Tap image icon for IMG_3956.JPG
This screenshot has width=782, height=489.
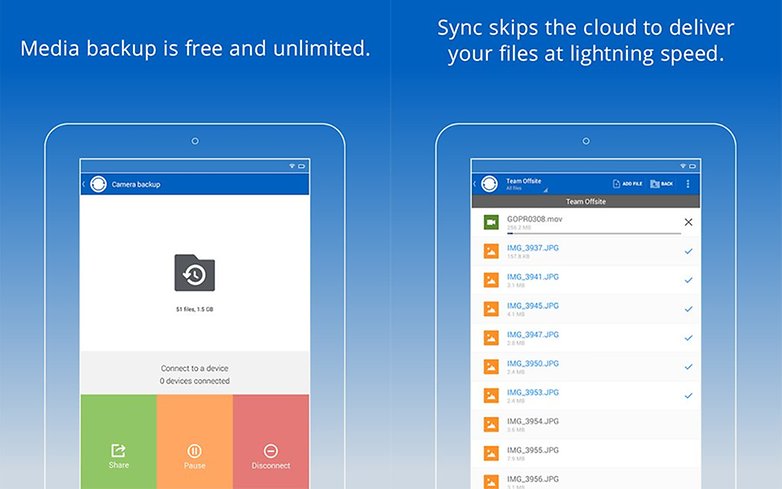(x=491, y=482)
